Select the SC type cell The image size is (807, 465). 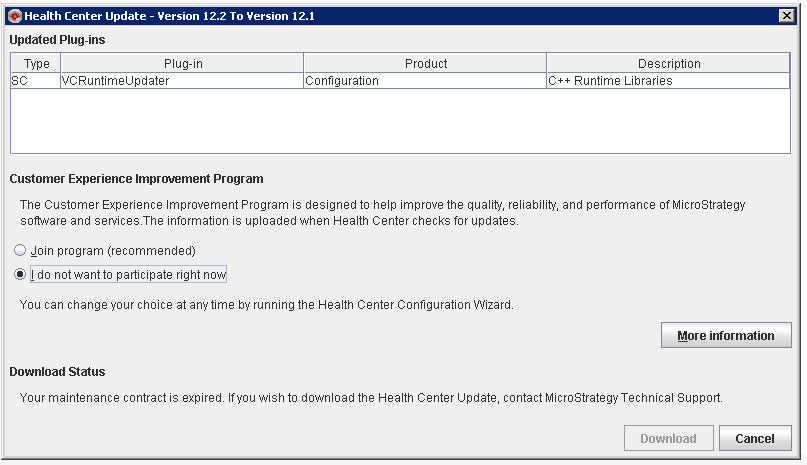coord(35,81)
